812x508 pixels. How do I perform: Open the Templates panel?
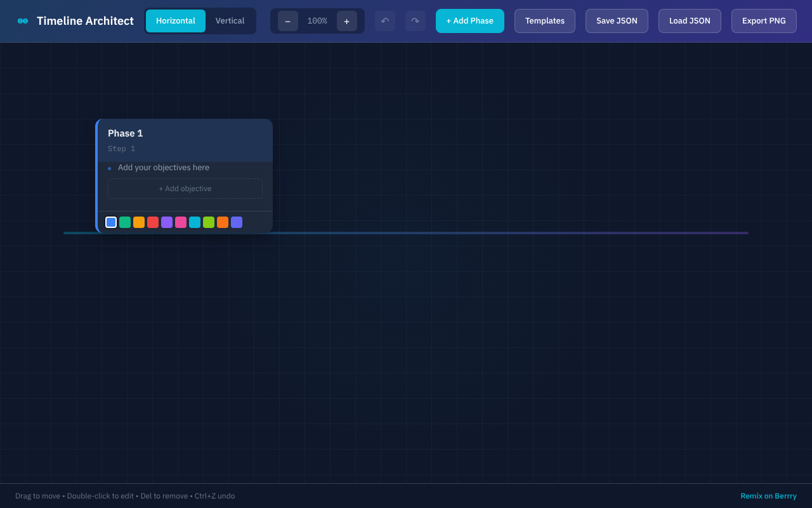click(x=544, y=20)
